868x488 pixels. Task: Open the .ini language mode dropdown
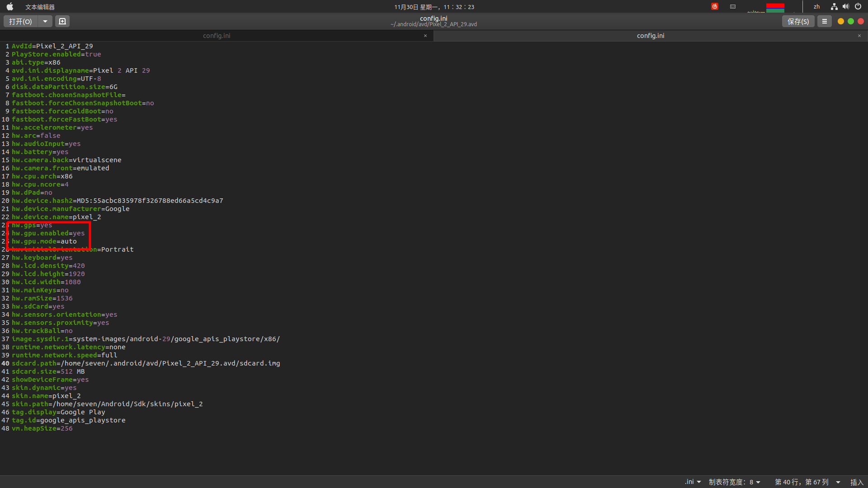(x=693, y=482)
